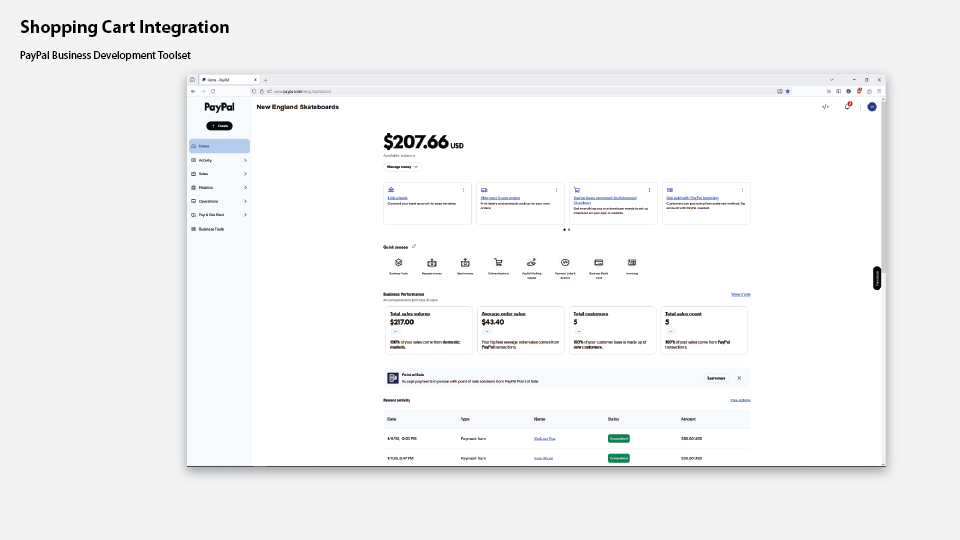Expand the Manage money dropdown
960x540 pixels.
tap(401, 167)
